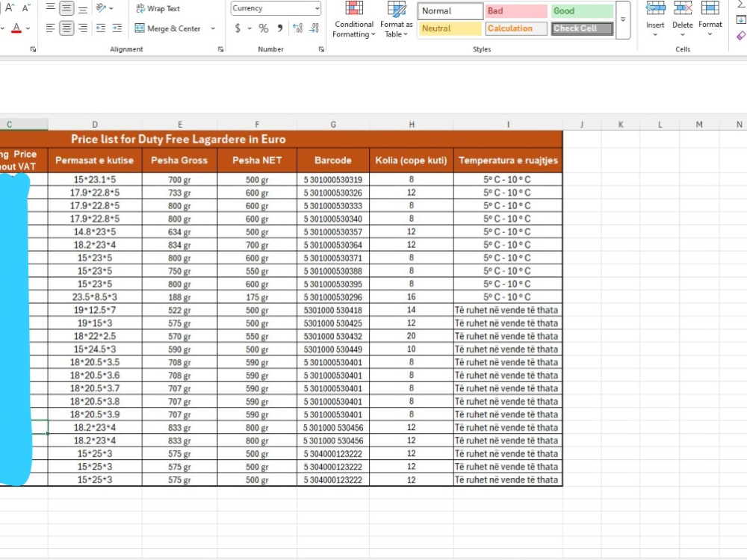This screenshot has width=747, height=560.
Task: Apply the Good cell style
Action: tap(582, 11)
